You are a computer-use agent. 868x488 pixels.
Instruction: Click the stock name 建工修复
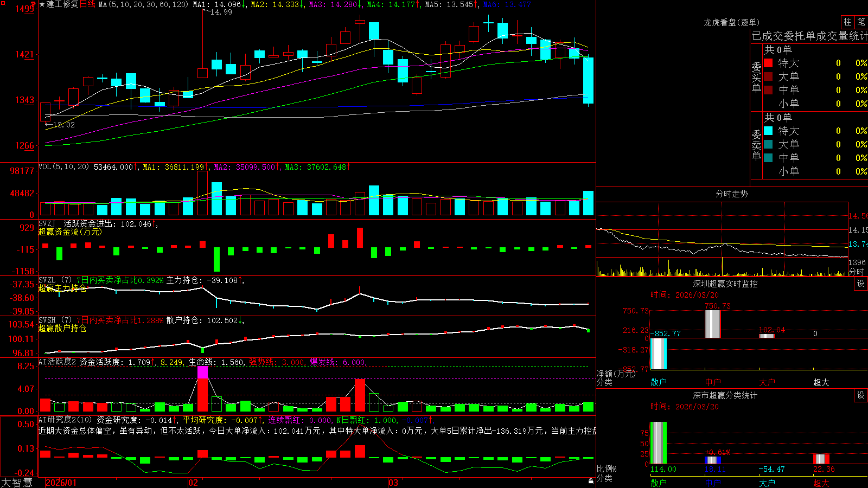(63, 4)
